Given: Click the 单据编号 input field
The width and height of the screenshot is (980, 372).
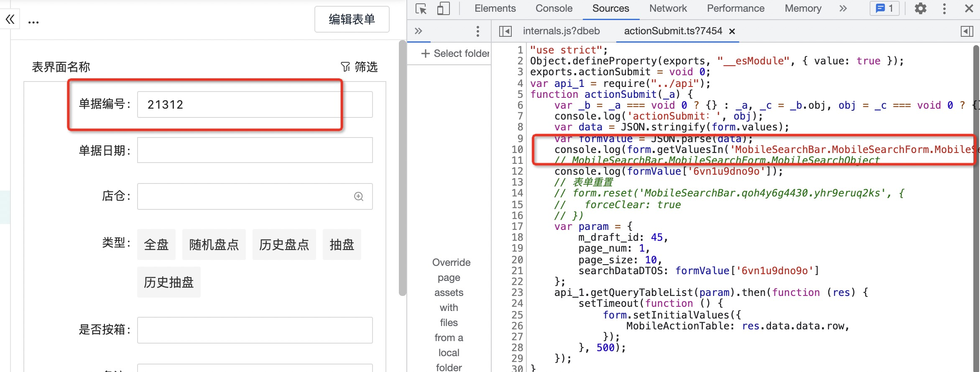Looking at the screenshot, I should (255, 104).
